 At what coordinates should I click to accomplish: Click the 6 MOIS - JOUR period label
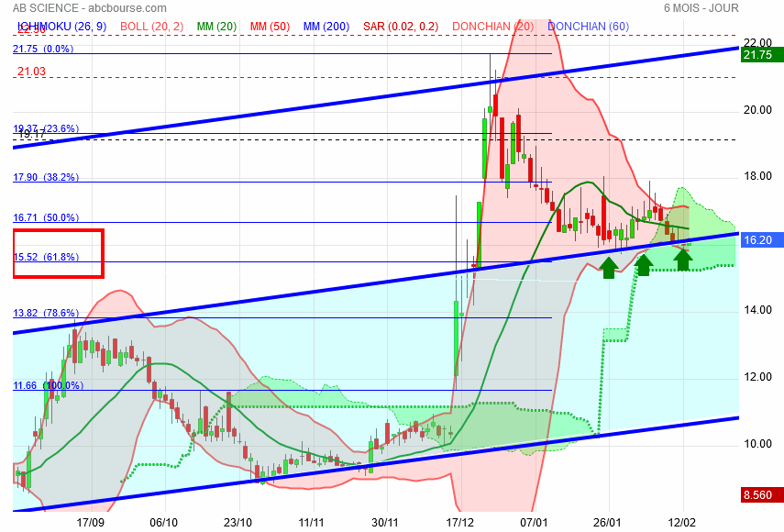pos(701,8)
